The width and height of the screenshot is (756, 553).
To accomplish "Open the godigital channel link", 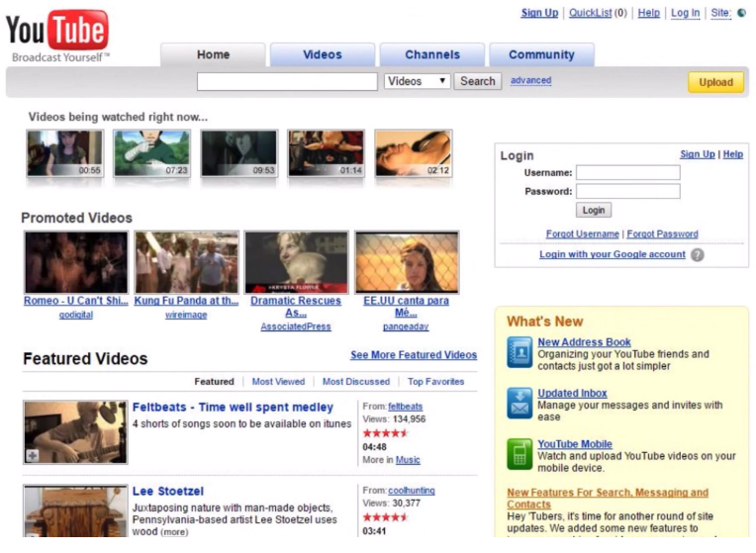I will (x=75, y=315).
